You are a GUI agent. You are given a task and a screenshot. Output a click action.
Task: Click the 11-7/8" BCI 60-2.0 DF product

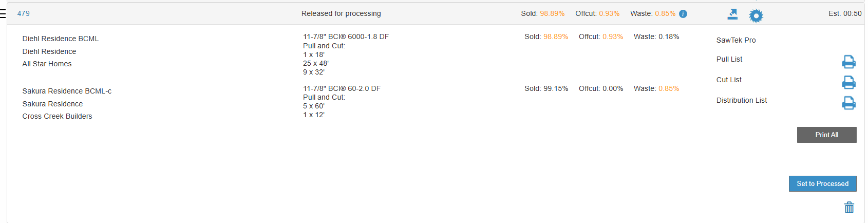point(342,88)
